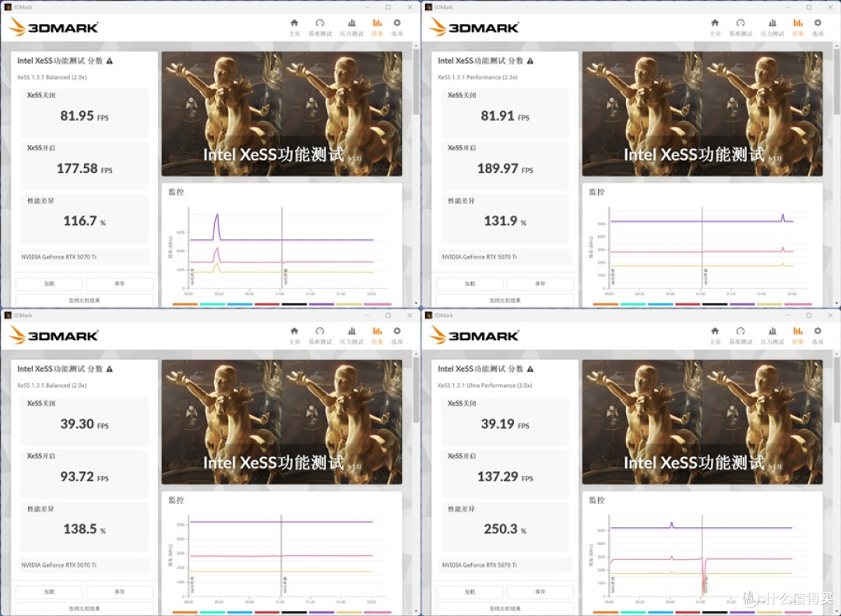The height and width of the screenshot is (616, 841).
Task: Click the XeSS test thumbnail in the Ultra Performance window
Action: click(x=702, y=422)
